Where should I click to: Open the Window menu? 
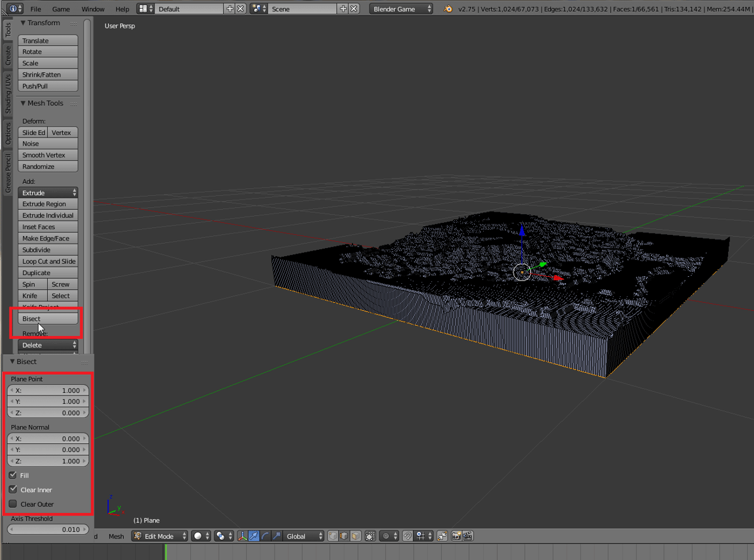93,9
